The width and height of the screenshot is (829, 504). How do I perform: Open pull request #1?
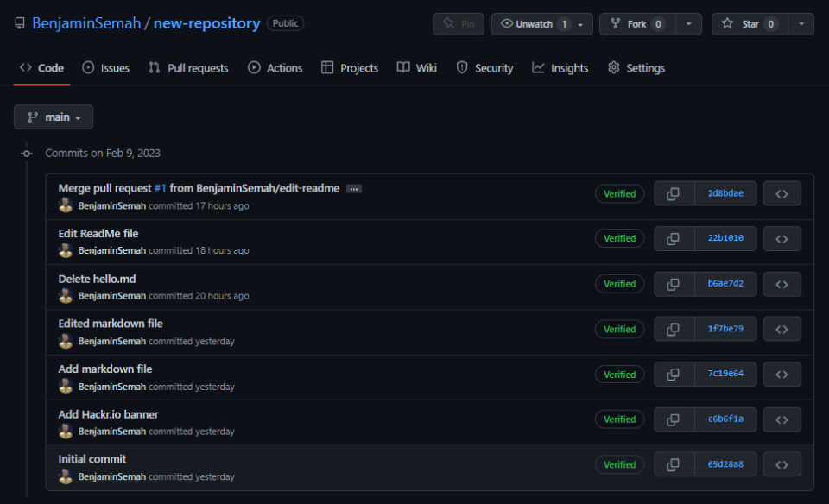(x=160, y=187)
